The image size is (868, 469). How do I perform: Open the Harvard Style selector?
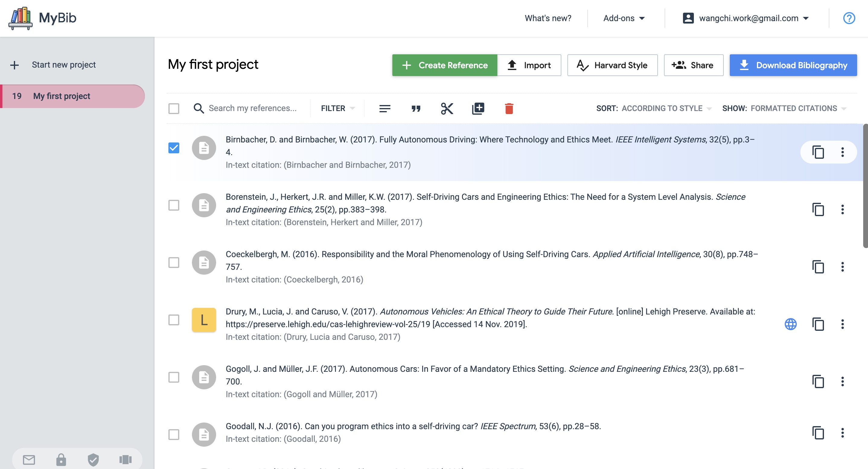612,65
